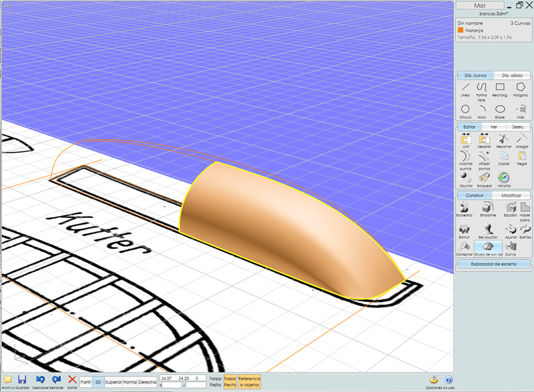Click the Copiar copy icon

tap(504, 158)
